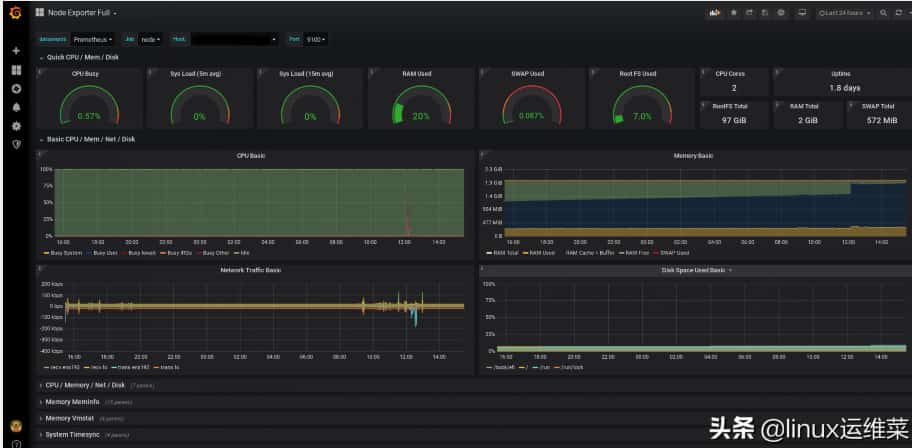Screen dimensions: 912x448
Task: Open the Port 9100 dropdown
Action: 316,39
